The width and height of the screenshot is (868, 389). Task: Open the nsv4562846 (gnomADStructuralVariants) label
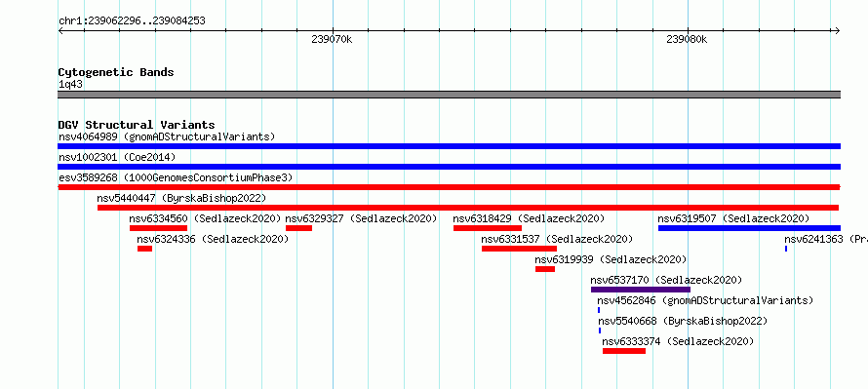pyautogui.click(x=705, y=300)
